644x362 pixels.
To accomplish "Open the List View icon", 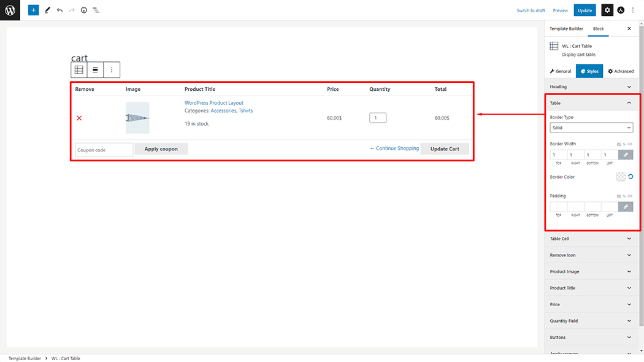I will [96, 10].
